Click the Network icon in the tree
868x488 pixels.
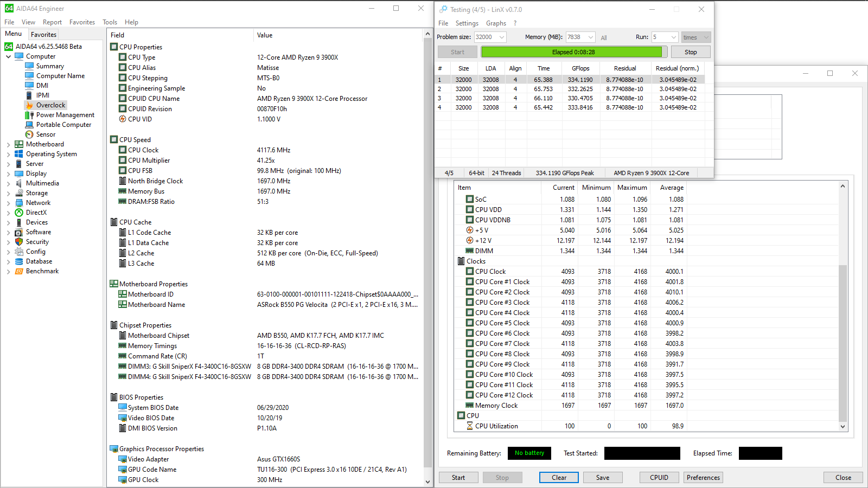click(x=19, y=203)
